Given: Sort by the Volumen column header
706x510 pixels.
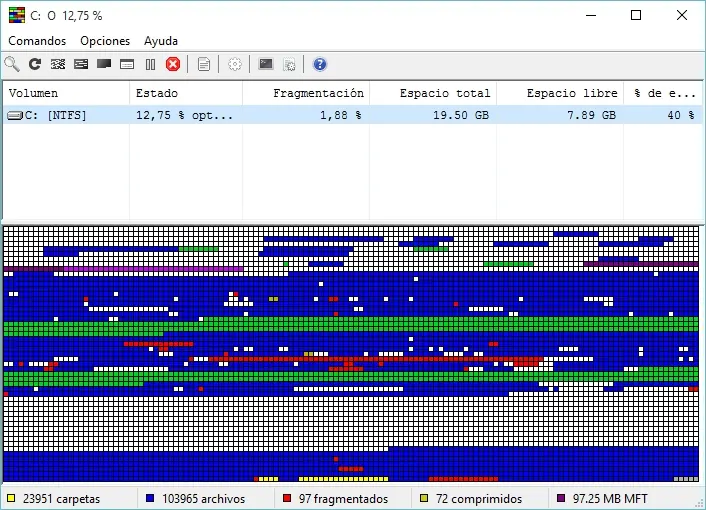Looking at the screenshot, I should (x=66, y=93).
